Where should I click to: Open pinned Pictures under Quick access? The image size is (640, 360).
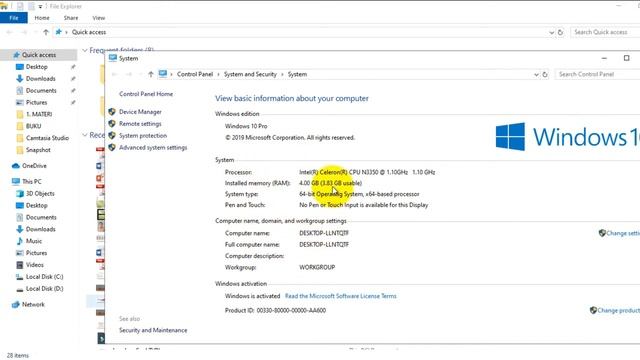tap(36, 102)
